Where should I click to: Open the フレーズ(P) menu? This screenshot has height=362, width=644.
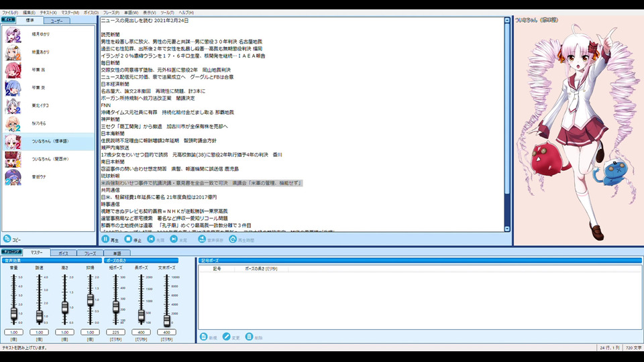click(111, 13)
